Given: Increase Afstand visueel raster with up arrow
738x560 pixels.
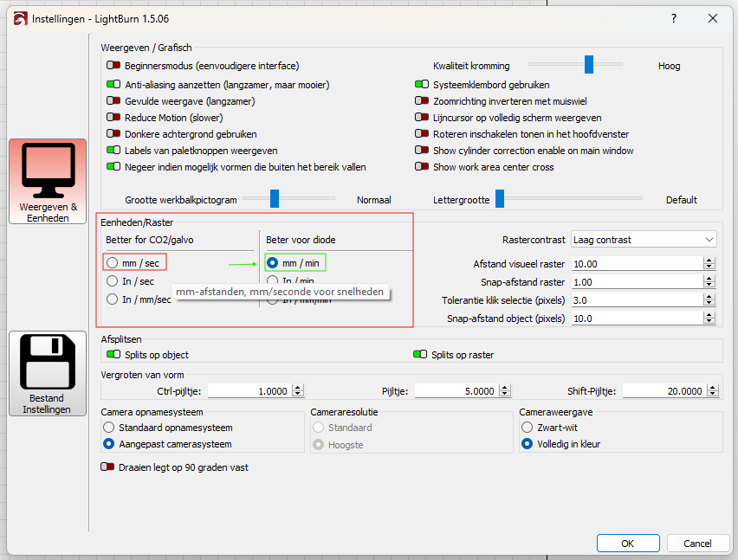Looking at the screenshot, I should pyautogui.click(x=709, y=261).
